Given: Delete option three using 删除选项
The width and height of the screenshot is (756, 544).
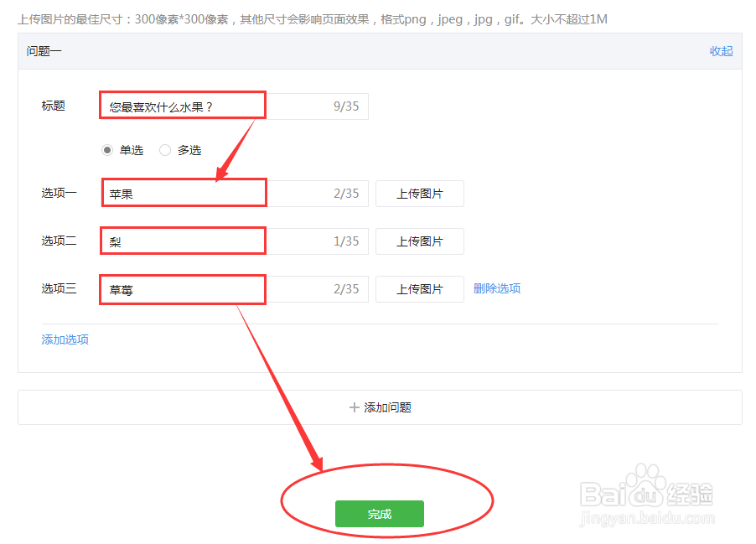Looking at the screenshot, I should tap(496, 287).
